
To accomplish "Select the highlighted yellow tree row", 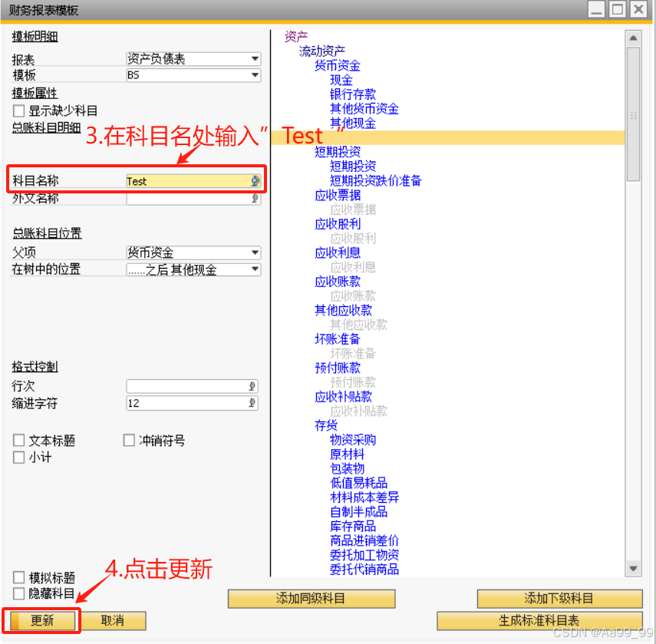I will click(x=448, y=137).
